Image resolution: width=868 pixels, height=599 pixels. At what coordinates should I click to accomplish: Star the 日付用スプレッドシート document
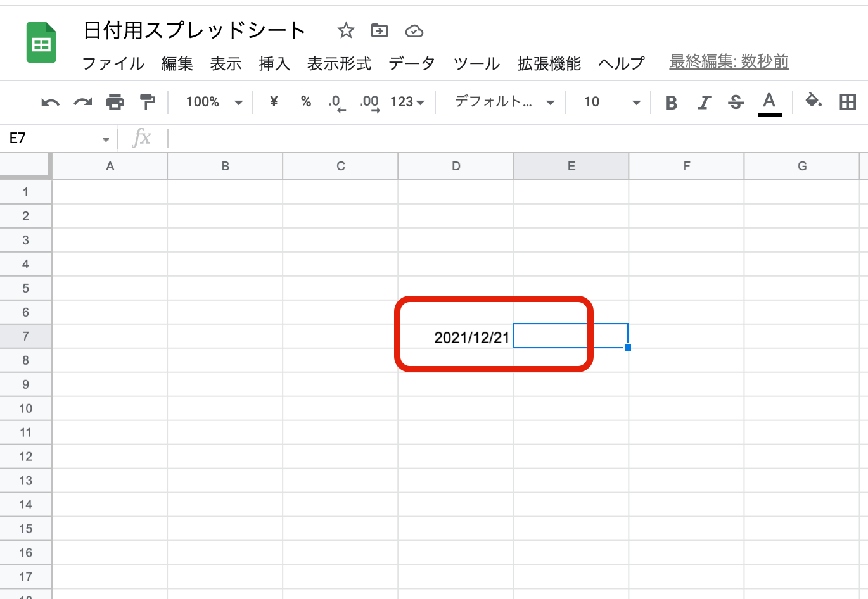[346, 30]
